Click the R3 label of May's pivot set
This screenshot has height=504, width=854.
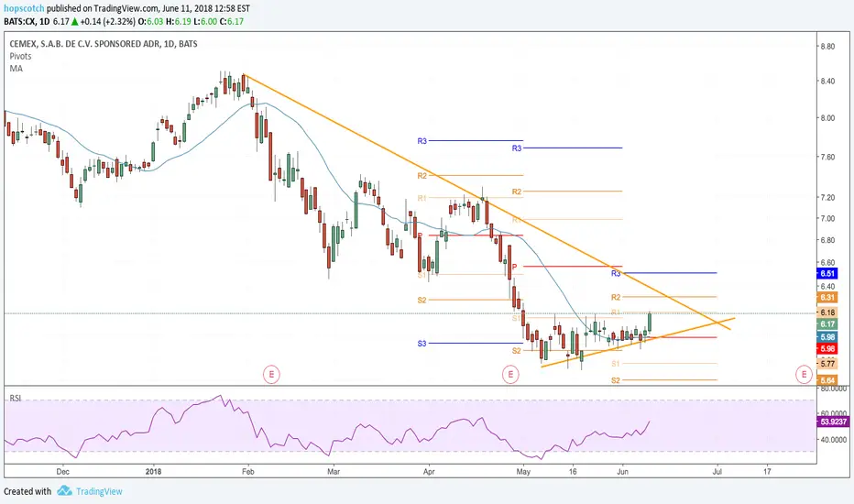[517, 148]
